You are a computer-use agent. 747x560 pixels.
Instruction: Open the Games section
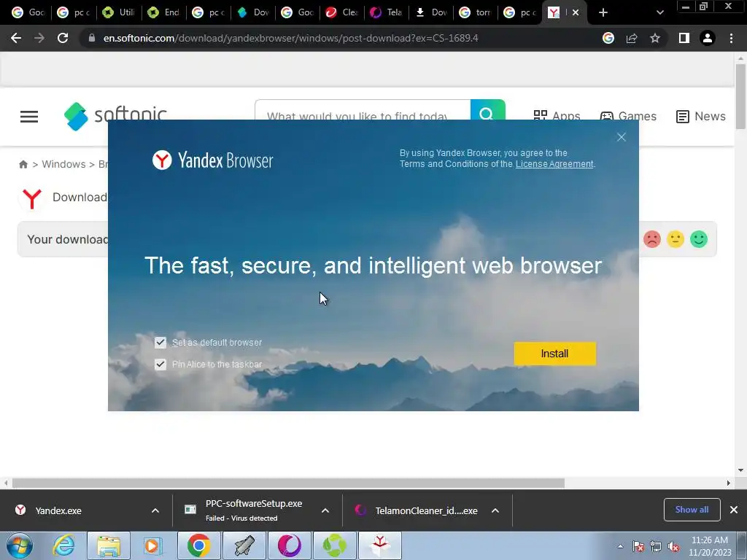(x=628, y=116)
